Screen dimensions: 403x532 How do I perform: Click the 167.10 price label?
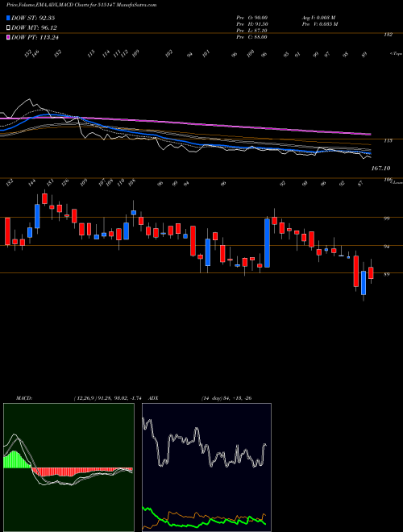pyautogui.click(x=380, y=168)
